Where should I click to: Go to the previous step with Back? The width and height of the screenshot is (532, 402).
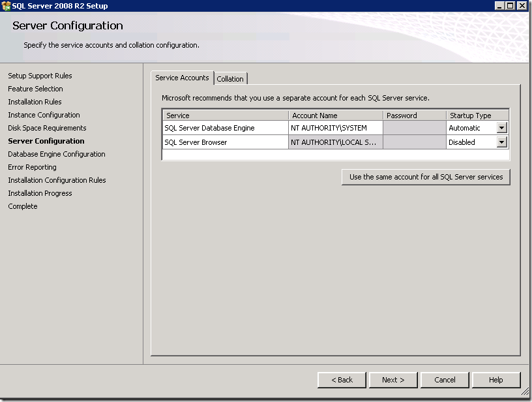342,380
